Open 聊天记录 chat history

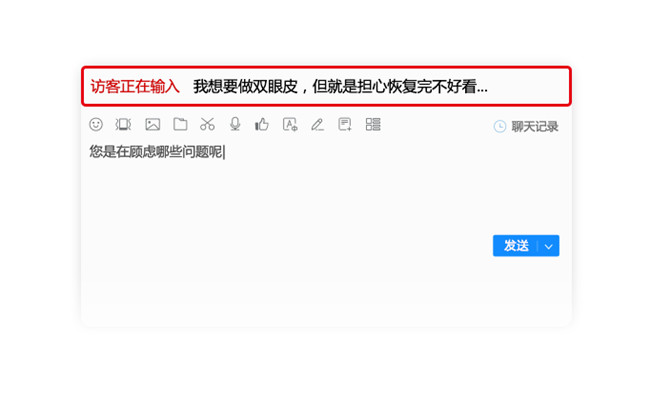535,126
